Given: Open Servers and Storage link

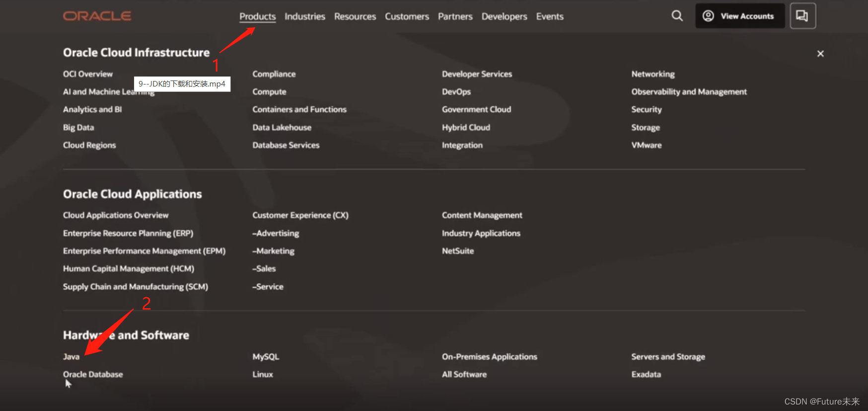Looking at the screenshot, I should click(668, 357).
